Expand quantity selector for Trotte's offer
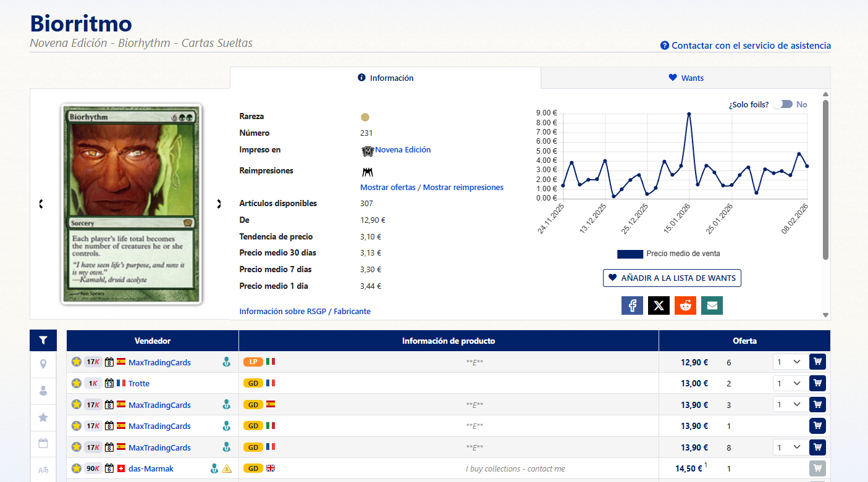This screenshot has height=482, width=868. [x=789, y=383]
